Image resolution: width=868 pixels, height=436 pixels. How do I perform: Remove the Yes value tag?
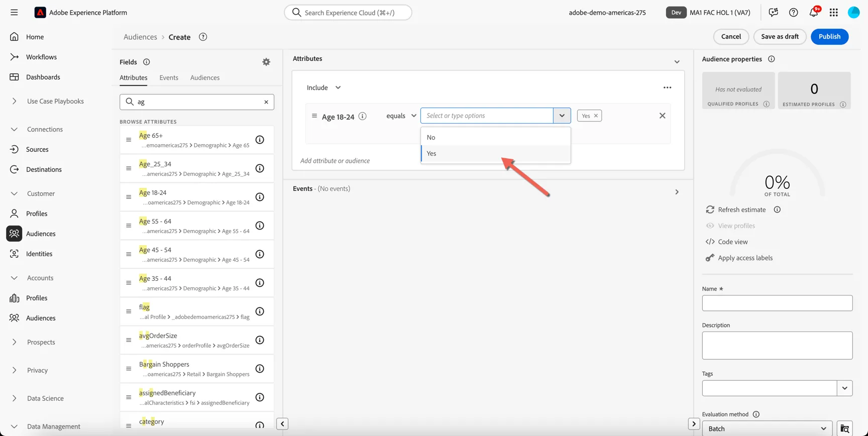[596, 116]
